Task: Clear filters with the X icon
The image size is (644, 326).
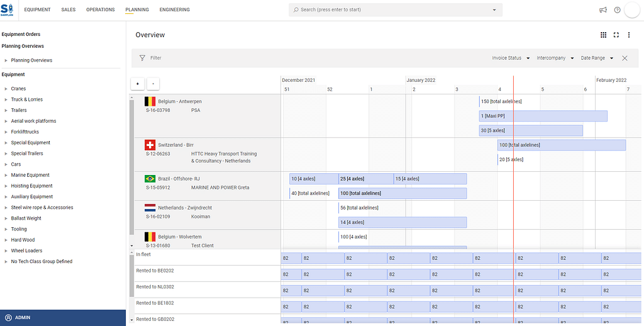Action: (625, 58)
